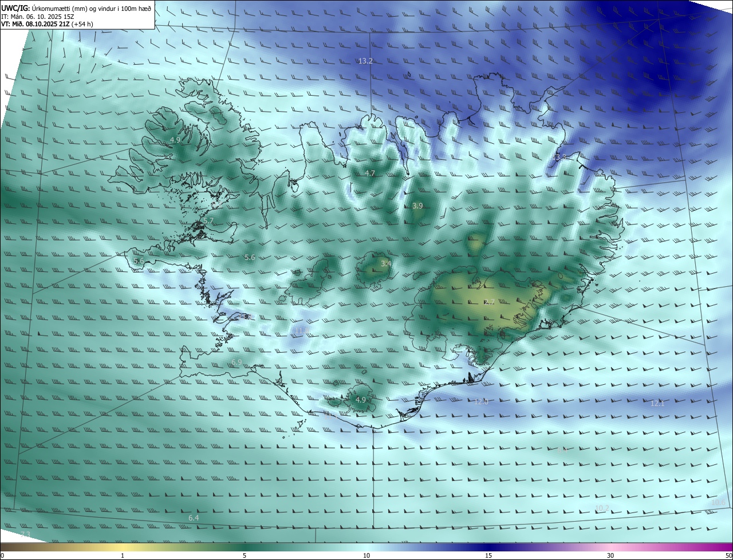Click the 5 tick on the color scale
This screenshot has width=733, height=560.
(x=245, y=555)
